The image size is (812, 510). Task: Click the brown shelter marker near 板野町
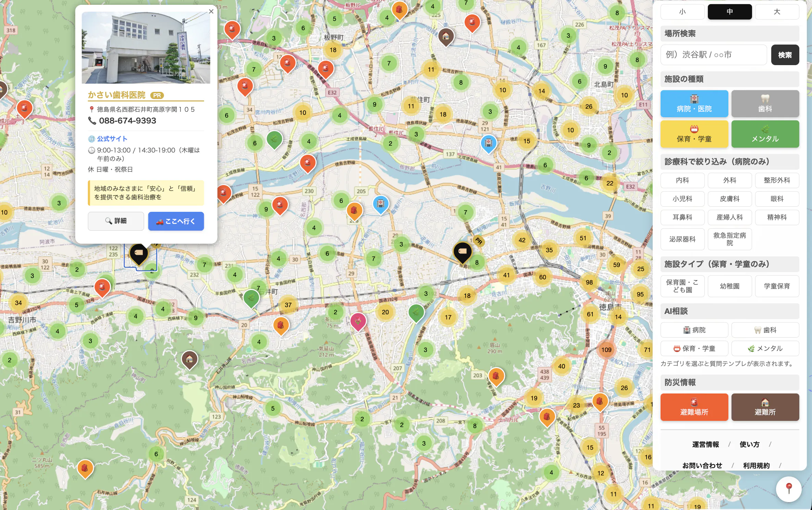(x=446, y=36)
